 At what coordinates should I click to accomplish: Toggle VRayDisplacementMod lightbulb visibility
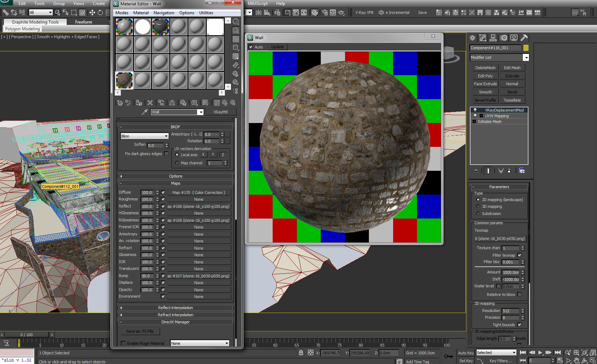pos(475,110)
